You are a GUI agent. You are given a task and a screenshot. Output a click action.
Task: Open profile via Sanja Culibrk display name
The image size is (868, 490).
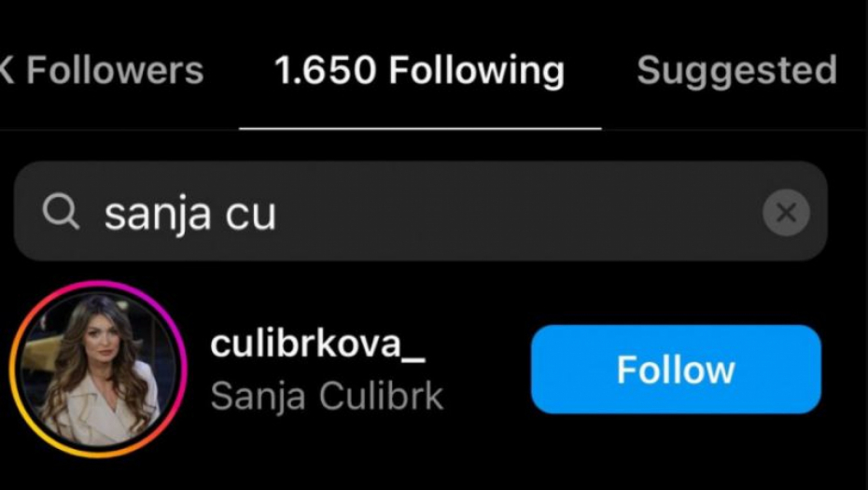(x=327, y=397)
